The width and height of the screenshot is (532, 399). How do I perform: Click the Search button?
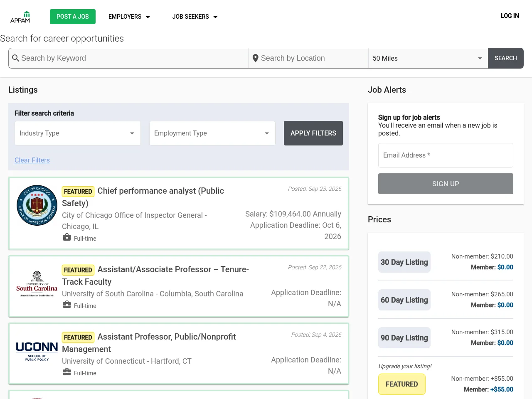click(x=506, y=58)
